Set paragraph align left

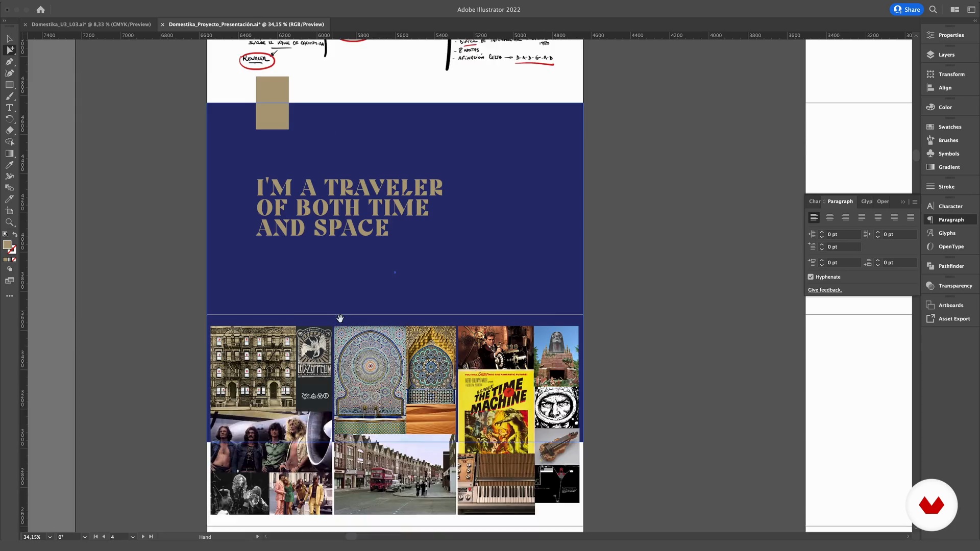pos(814,217)
